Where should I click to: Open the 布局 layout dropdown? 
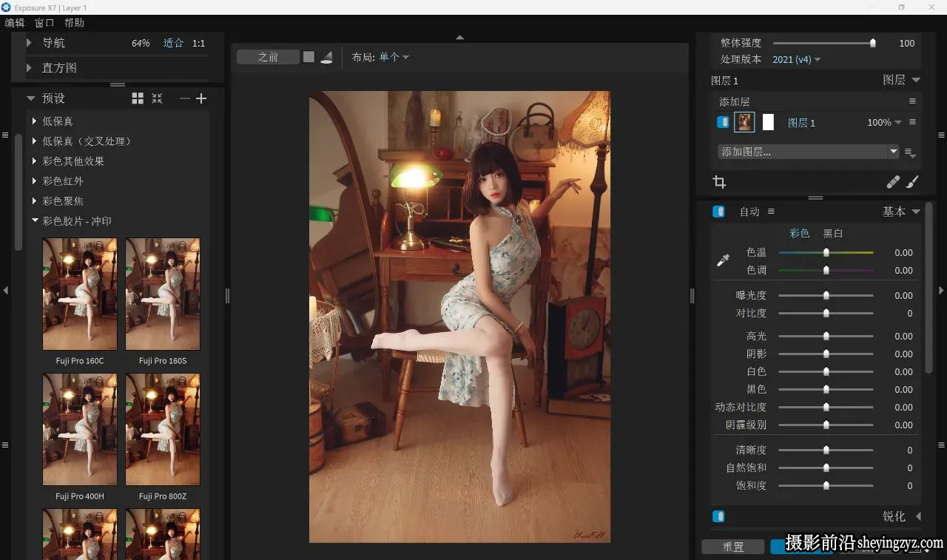point(394,57)
